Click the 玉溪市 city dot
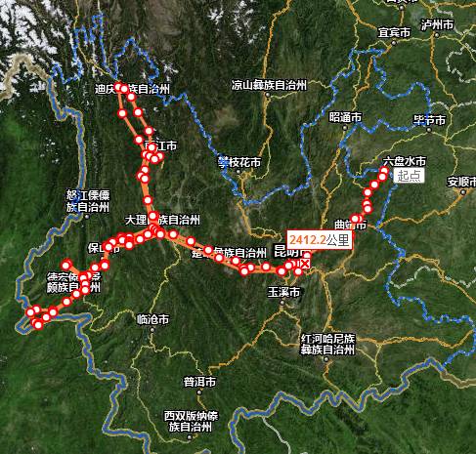Viewport: 476px width, 454px height. (282, 303)
